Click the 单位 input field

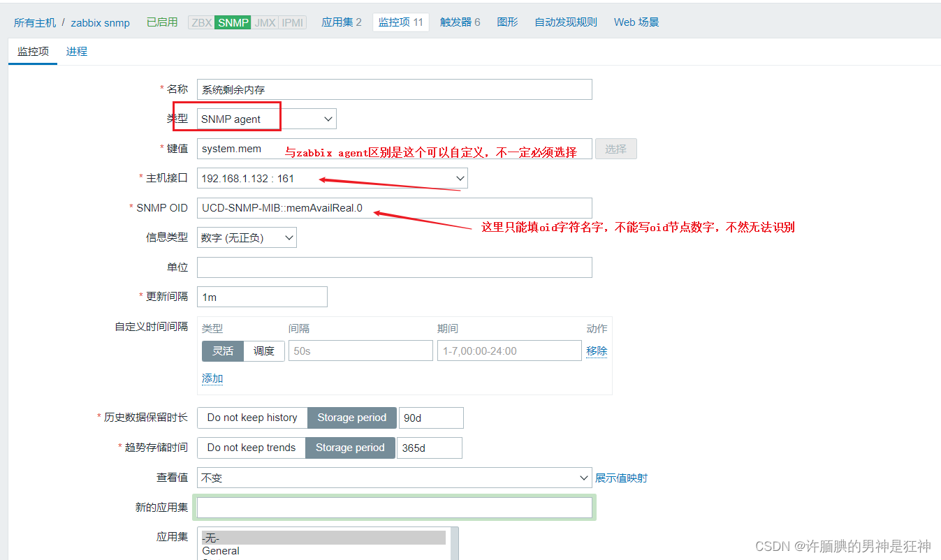click(x=395, y=267)
